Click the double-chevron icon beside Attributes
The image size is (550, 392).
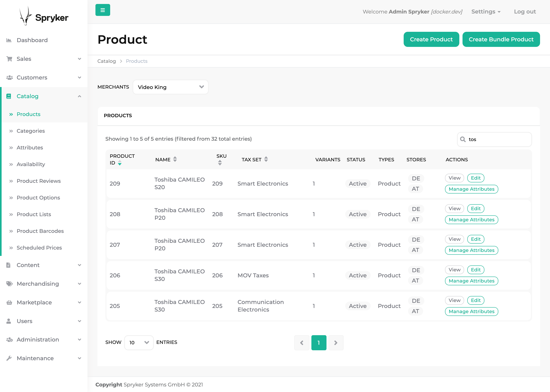11,148
